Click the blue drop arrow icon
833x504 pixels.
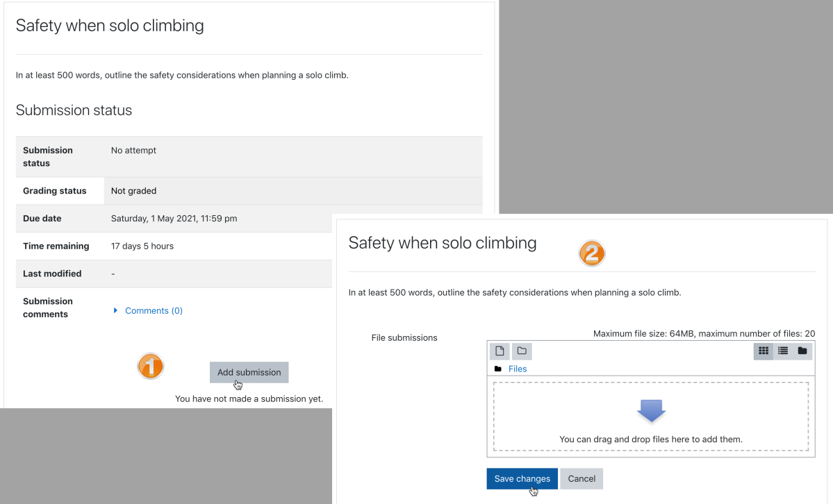pyautogui.click(x=651, y=411)
